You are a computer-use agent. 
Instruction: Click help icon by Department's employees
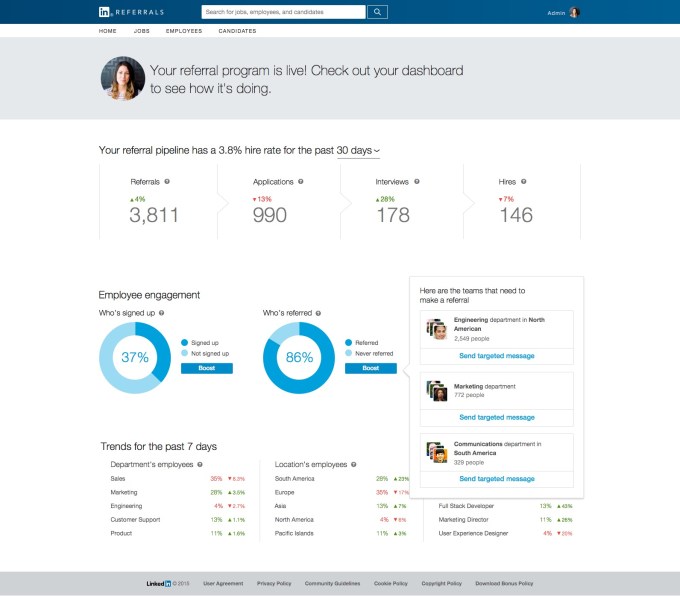(x=200, y=464)
